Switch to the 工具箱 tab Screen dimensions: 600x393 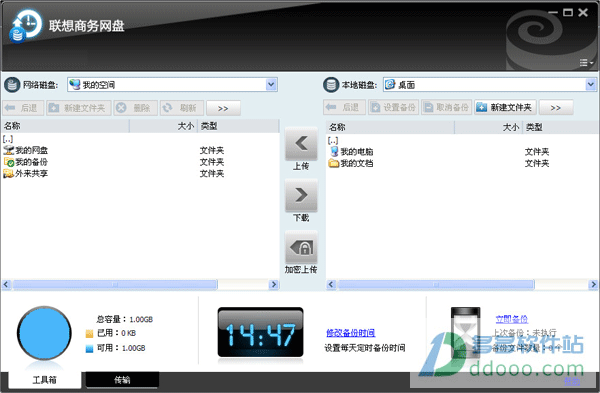pyautogui.click(x=44, y=380)
